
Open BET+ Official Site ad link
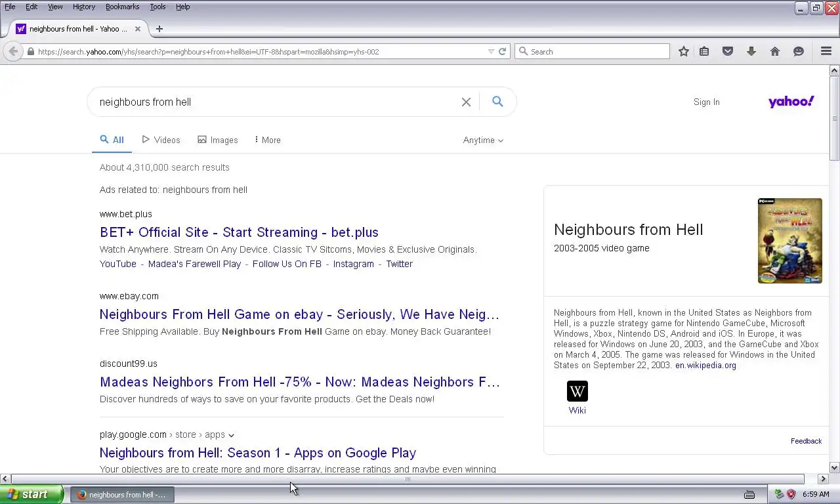(x=239, y=232)
